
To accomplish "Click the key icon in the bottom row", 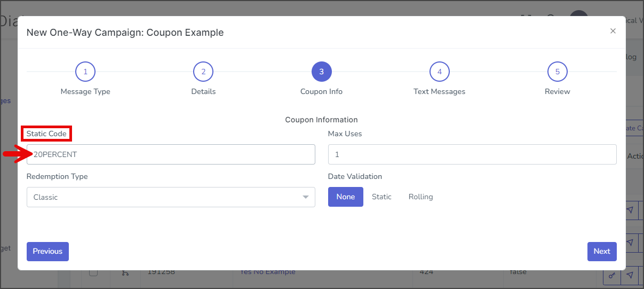I will 612,275.
